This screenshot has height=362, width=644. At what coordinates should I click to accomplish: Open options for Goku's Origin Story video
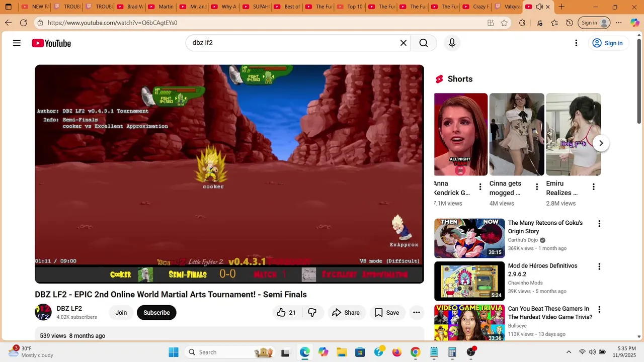click(x=599, y=224)
